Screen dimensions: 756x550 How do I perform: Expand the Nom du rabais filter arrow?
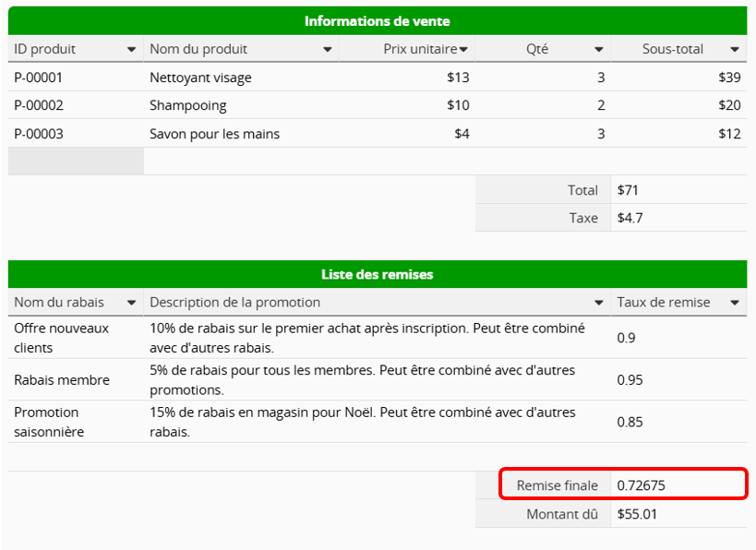click(x=131, y=303)
